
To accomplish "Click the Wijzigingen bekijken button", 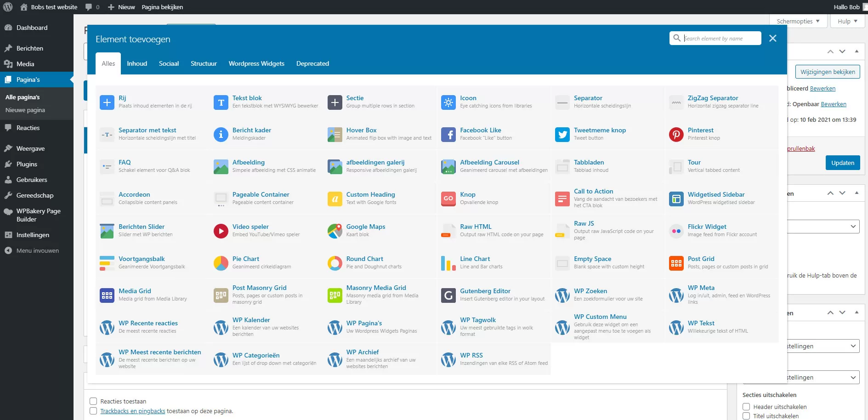I will pos(827,72).
